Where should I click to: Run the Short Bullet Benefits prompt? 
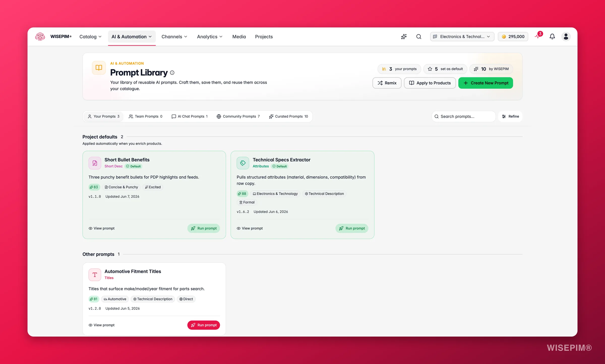click(x=204, y=228)
